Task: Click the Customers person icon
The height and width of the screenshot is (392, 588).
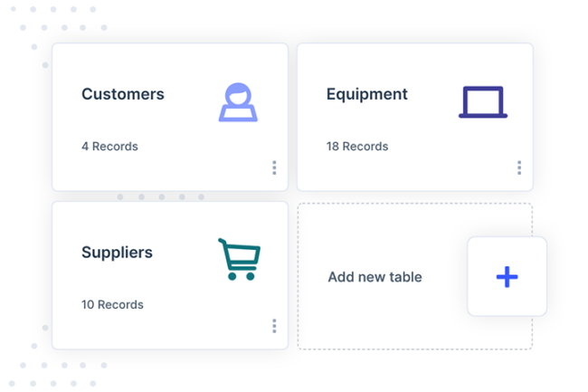Action: [x=238, y=102]
